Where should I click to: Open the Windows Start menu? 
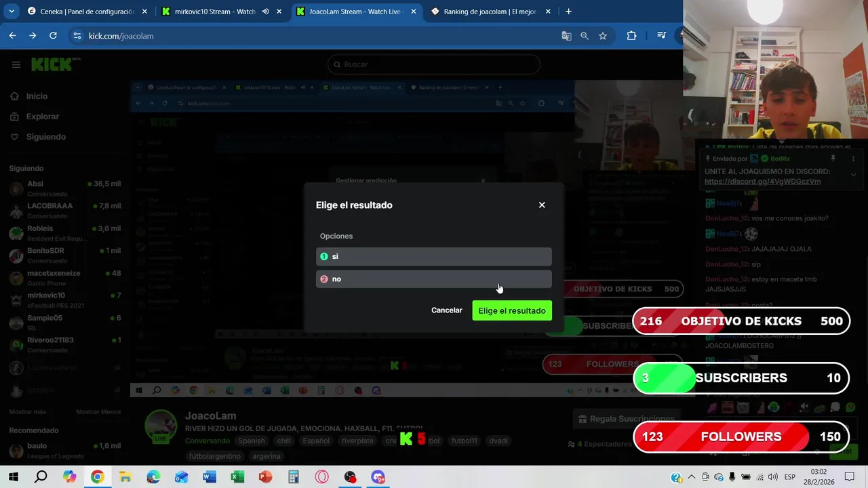click(x=13, y=477)
